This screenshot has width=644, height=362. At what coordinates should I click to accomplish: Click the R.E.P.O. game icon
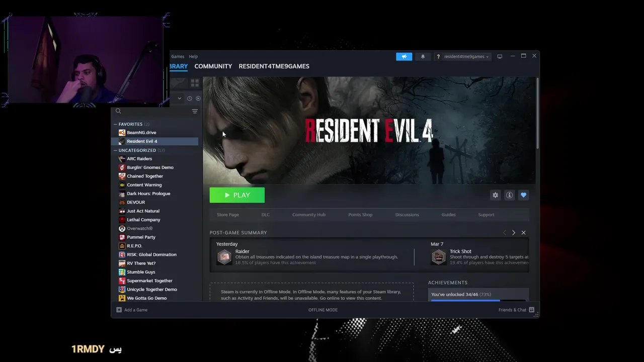pos(122,246)
